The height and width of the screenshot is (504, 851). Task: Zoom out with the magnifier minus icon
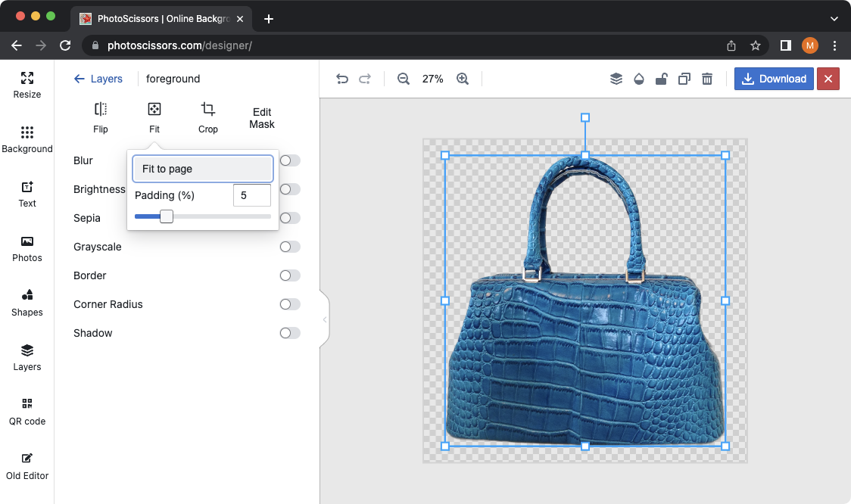404,79
